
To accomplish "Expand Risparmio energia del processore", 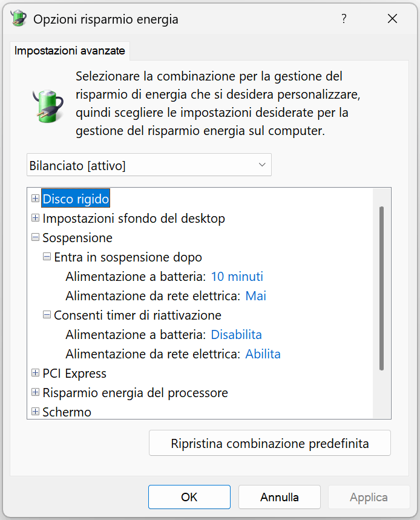I will click(x=36, y=393).
